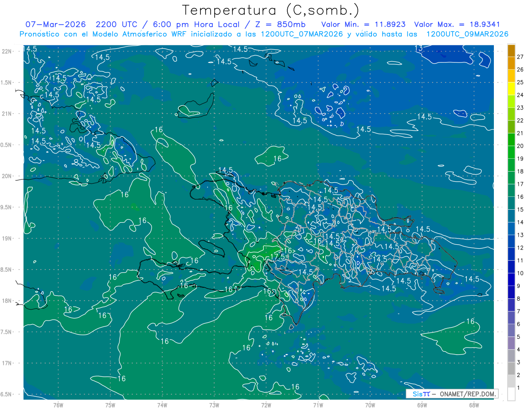Click the 71W longitude axis label
The width and height of the screenshot is (532, 411).
point(318,405)
